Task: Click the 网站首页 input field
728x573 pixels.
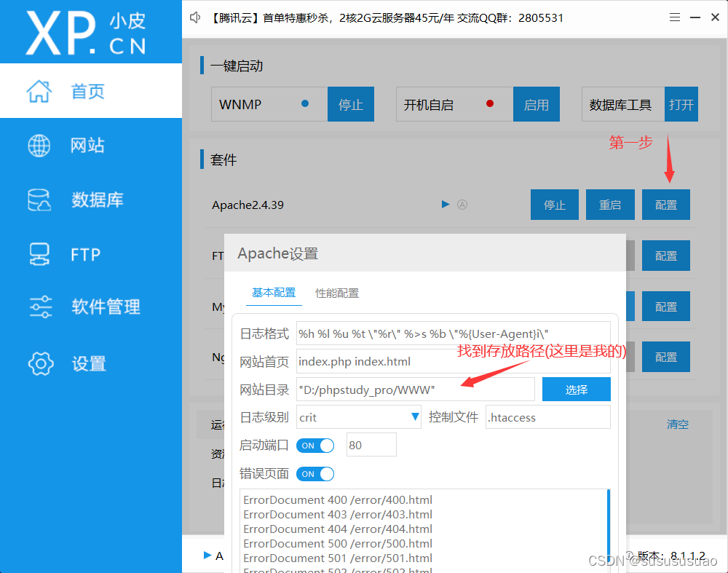Action: click(x=453, y=361)
